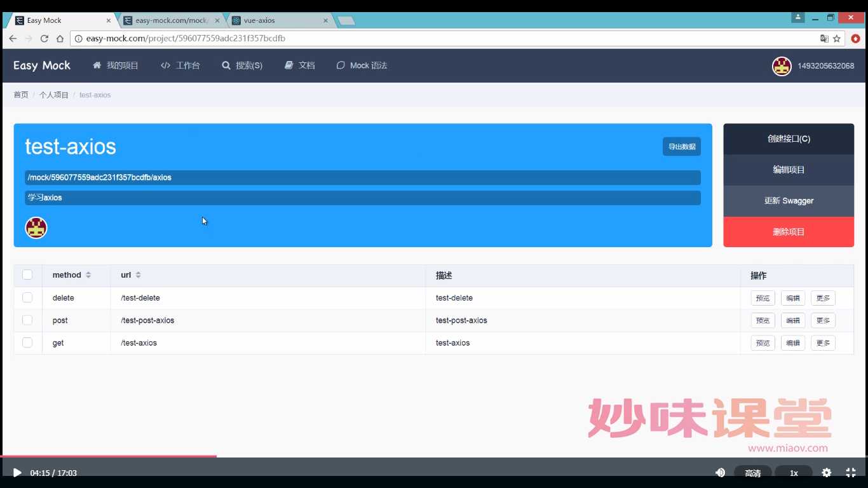Toggle the select-all checkbox in header
Viewport: 868px width, 488px height.
coord(27,275)
